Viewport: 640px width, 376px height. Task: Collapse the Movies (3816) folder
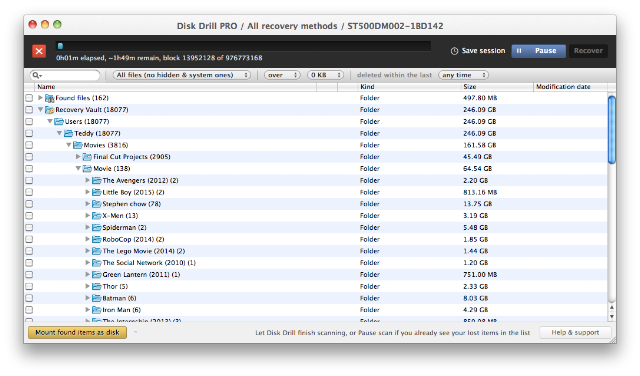point(69,145)
